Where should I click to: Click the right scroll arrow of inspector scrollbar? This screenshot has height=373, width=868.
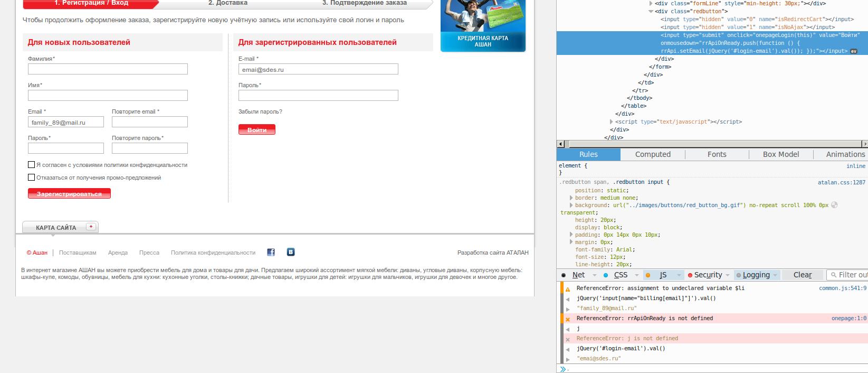tap(864, 144)
